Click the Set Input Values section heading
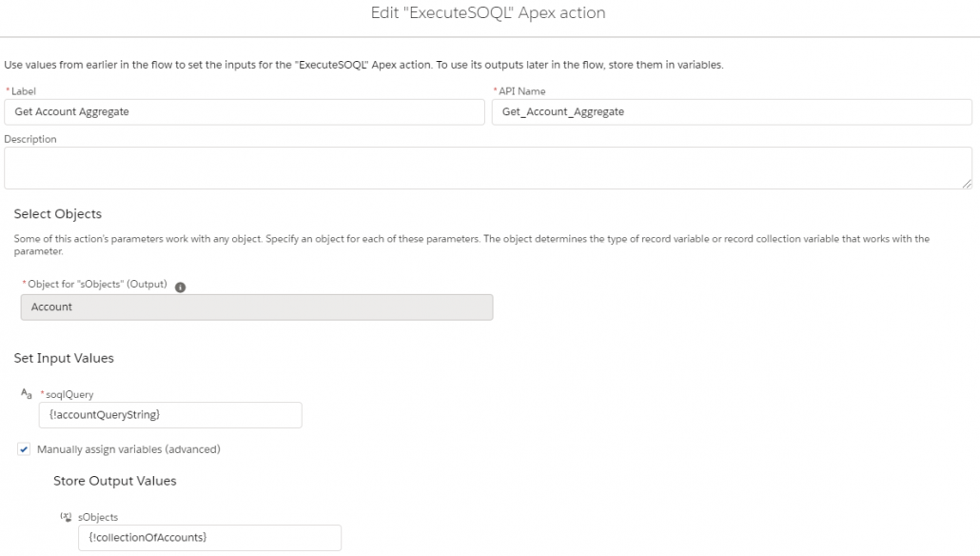Image resolution: width=980 pixels, height=556 pixels. [x=64, y=358]
